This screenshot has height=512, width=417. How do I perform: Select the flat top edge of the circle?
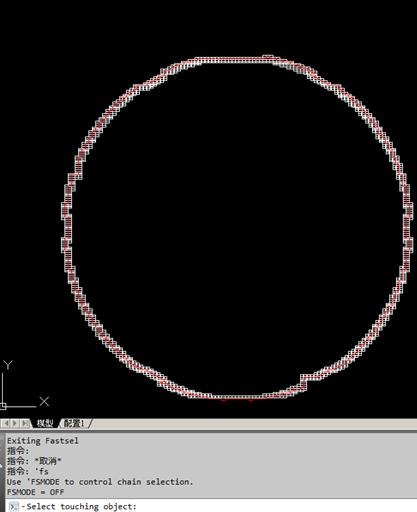pos(233,60)
